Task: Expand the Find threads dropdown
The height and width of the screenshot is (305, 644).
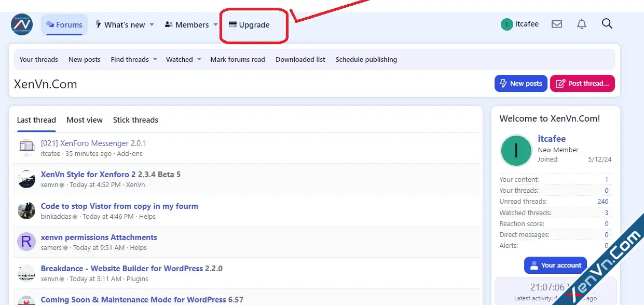Action: tap(155, 59)
